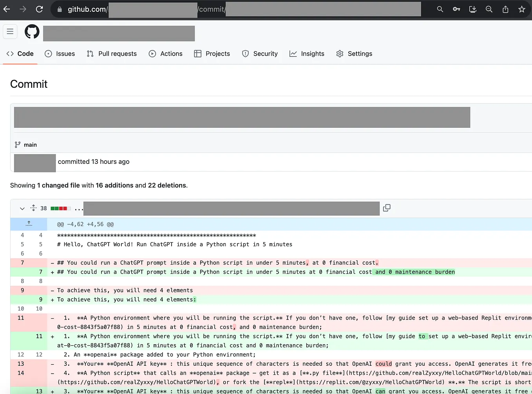Image resolution: width=532 pixels, height=394 pixels.
Task: Expand hidden lines above the diff hunk
Action: (x=29, y=223)
